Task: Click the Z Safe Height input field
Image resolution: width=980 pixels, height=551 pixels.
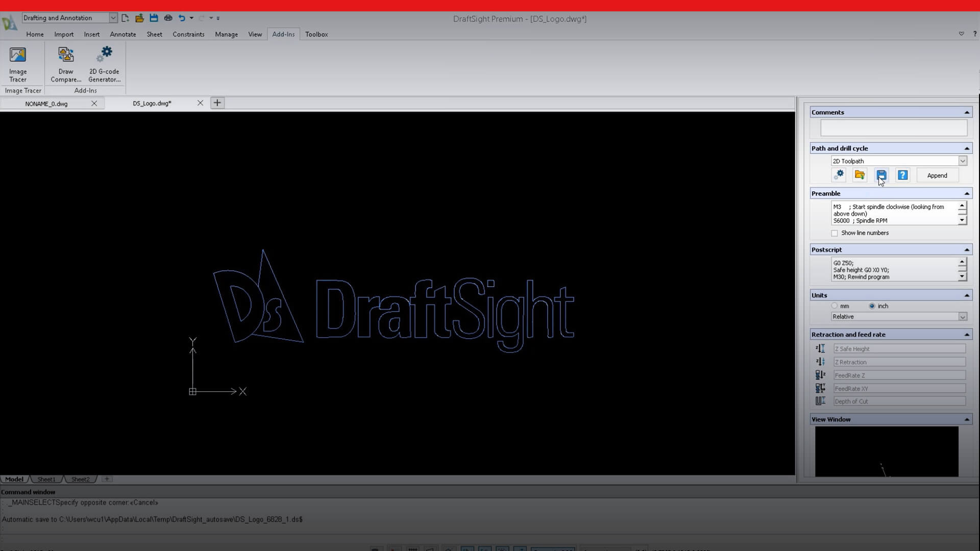Action: click(899, 349)
